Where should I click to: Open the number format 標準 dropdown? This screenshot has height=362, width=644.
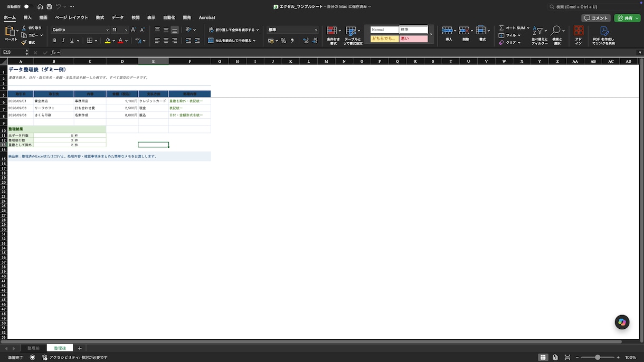316,30
